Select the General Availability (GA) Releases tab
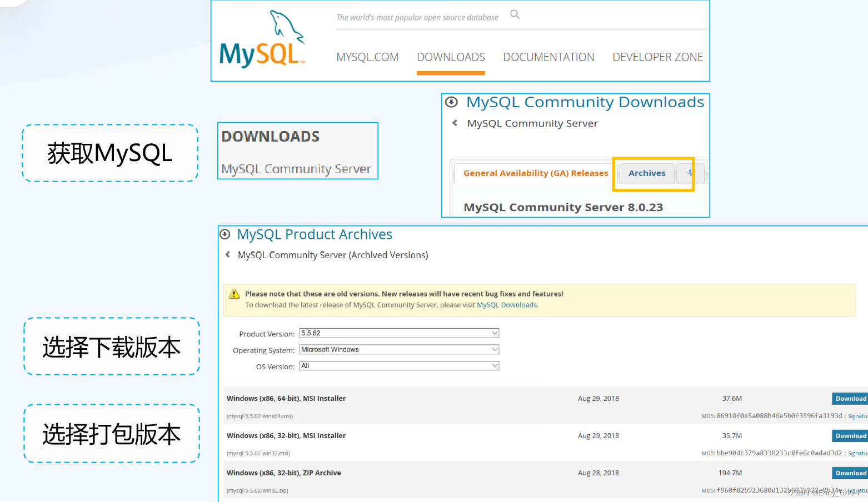This screenshot has width=868, height=502. 535,173
